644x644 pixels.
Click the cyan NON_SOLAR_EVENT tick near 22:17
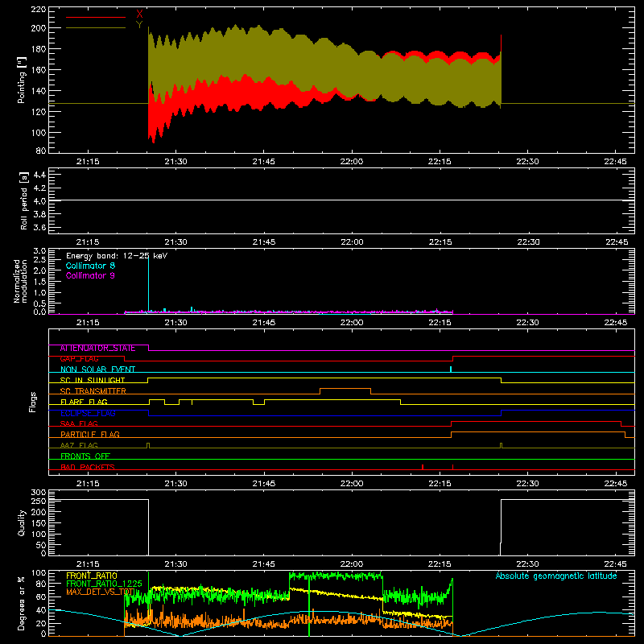click(451, 369)
